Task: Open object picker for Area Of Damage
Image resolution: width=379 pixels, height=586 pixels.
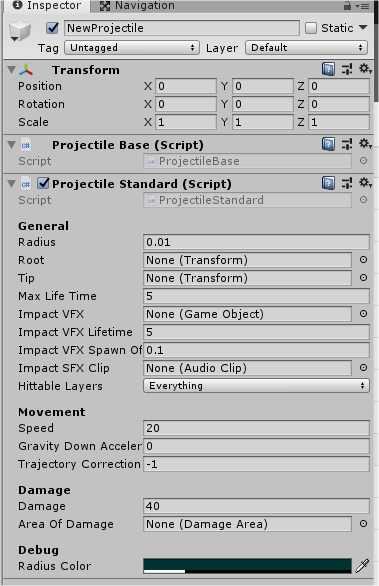Action: 363,524
